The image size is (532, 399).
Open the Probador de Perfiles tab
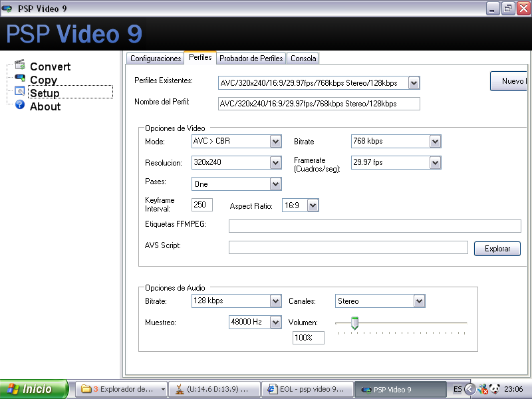[251, 59]
